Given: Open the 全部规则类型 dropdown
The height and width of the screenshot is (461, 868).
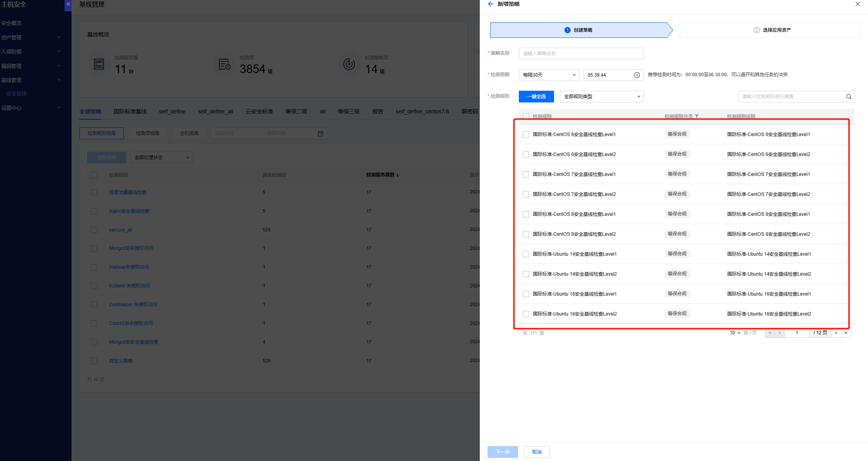Looking at the screenshot, I should [x=601, y=97].
